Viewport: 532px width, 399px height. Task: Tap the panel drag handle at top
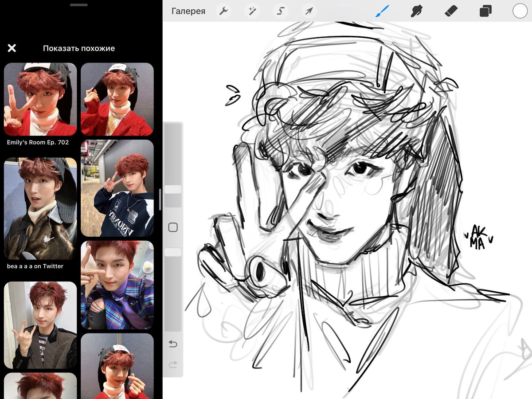79,5
